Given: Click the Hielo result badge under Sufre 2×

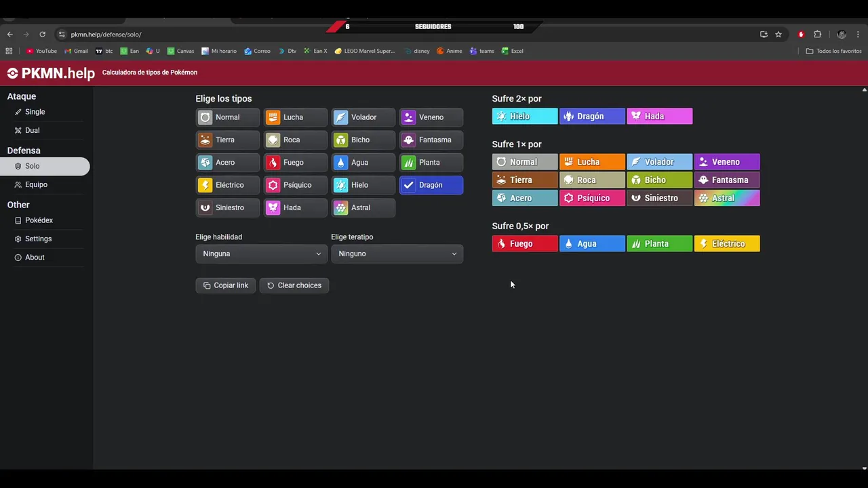Looking at the screenshot, I should 525,117.
